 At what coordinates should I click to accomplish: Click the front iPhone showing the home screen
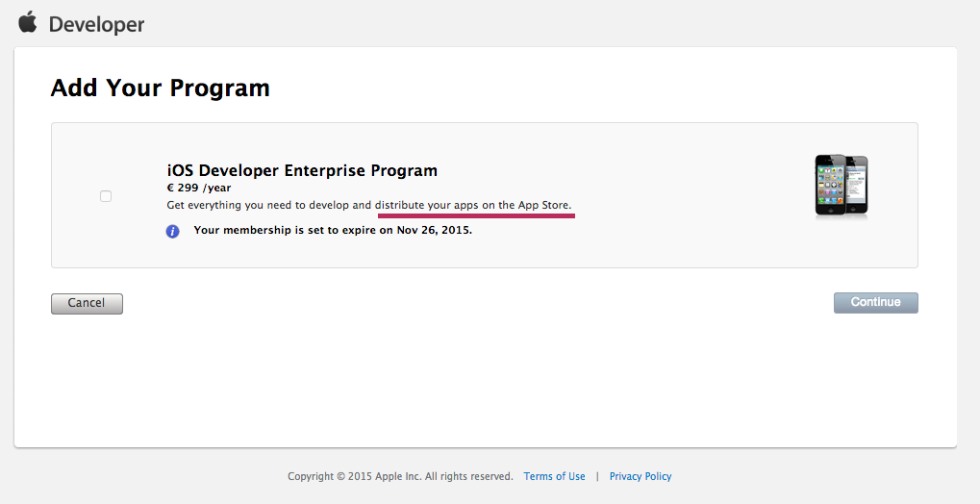coord(830,186)
